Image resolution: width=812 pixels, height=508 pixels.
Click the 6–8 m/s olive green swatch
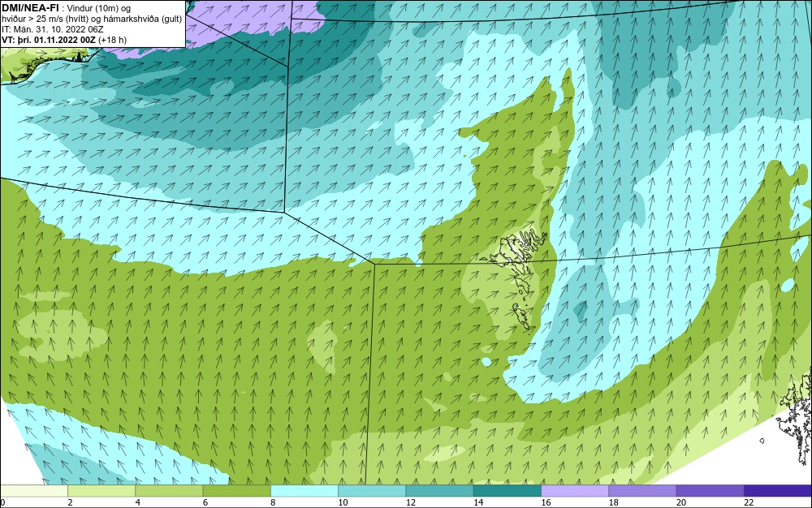[x=236, y=490]
